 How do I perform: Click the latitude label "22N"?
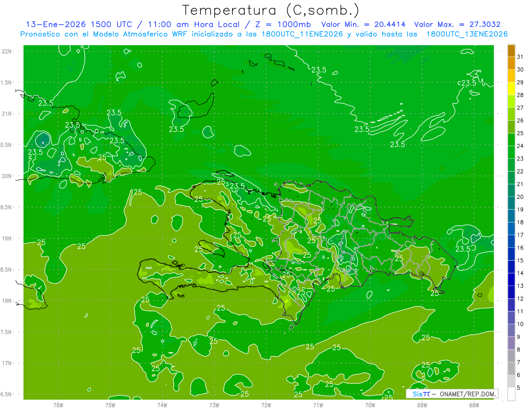click(8, 51)
